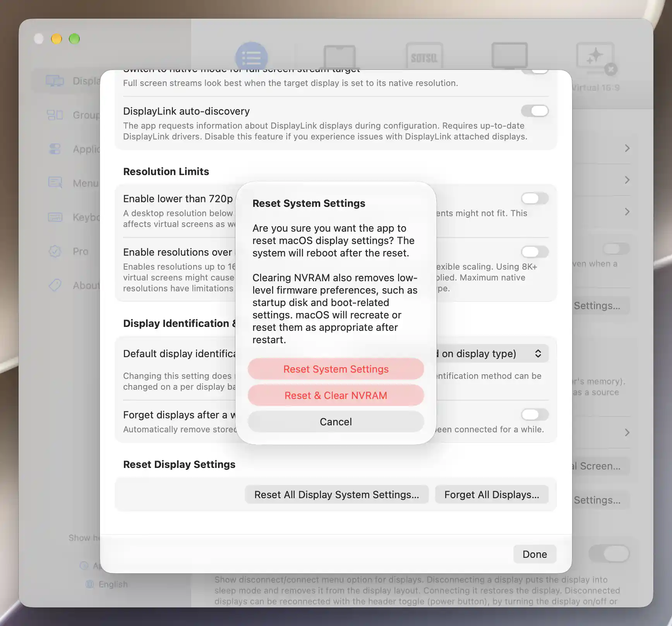Screen dimensions: 672x626
Task: Select the blue list icon in toolbar
Action: click(252, 57)
